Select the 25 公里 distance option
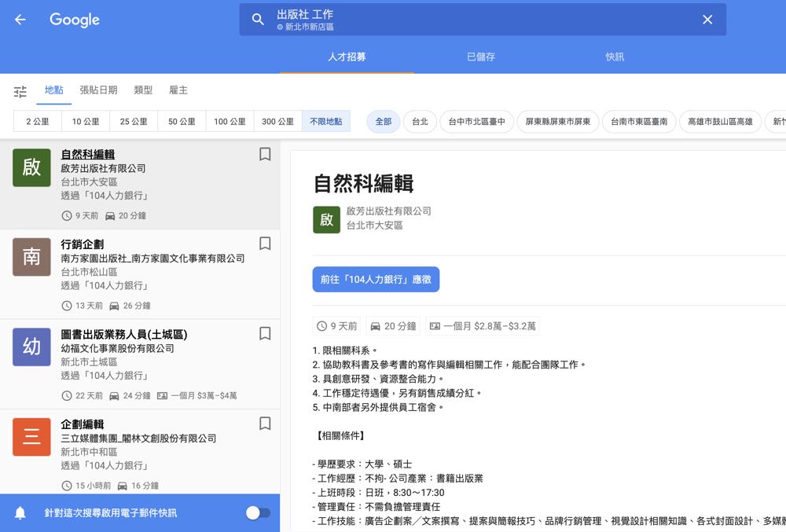The image size is (786, 532). click(x=134, y=122)
